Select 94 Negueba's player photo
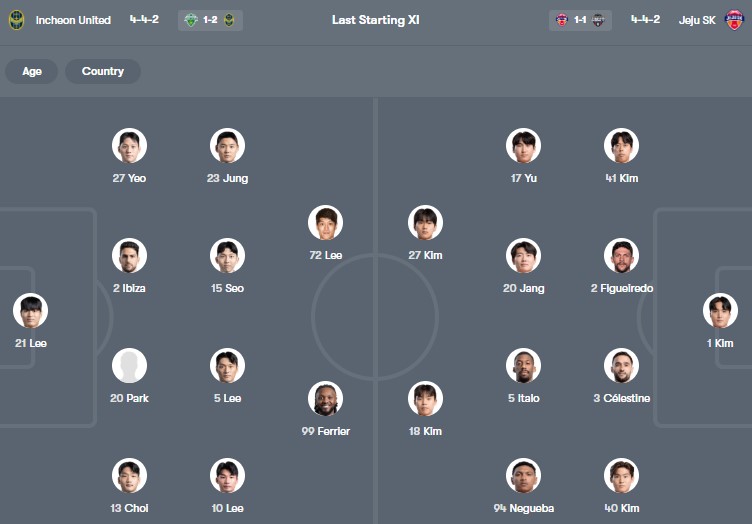The width and height of the screenshot is (752, 524). pyautogui.click(x=523, y=476)
